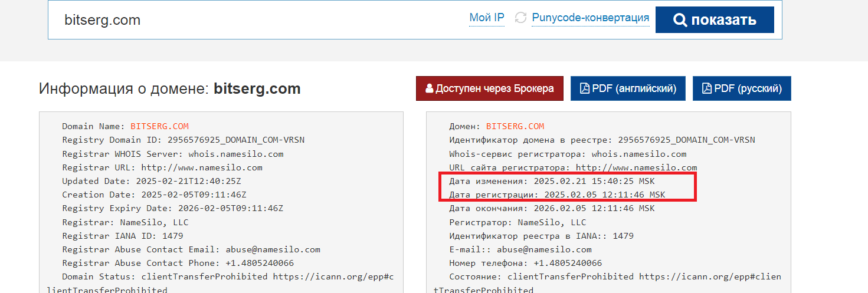Click http://www.namesilo.com in URL сайта регистратора line

pos(636,167)
